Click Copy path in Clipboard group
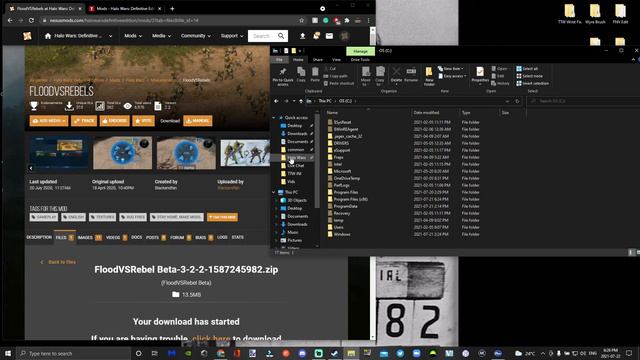The image size is (640, 360). pyautogui.click(x=336, y=76)
